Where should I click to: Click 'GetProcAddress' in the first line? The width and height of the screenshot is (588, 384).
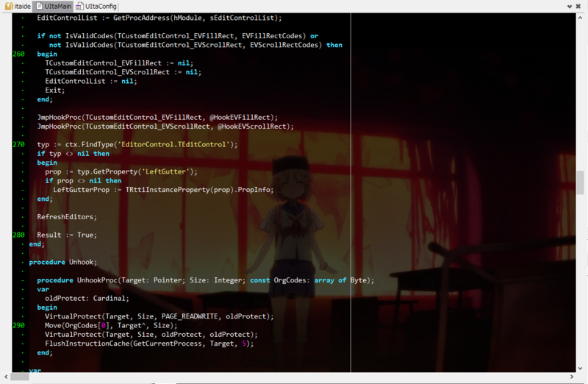point(141,18)
